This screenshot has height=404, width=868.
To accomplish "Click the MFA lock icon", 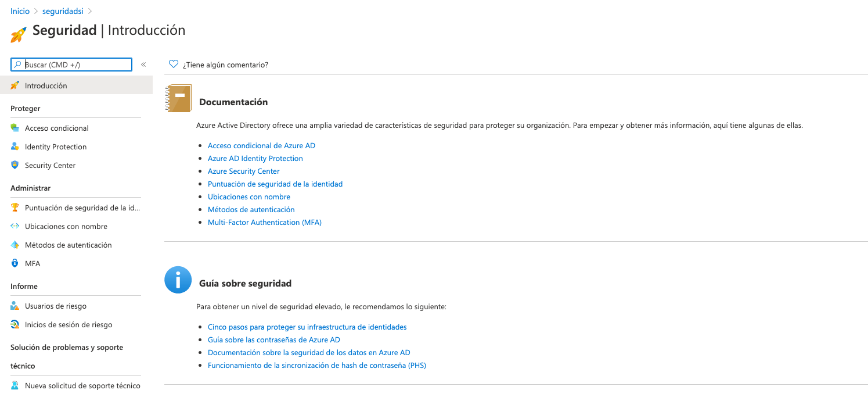I will (x=15, y=263).
